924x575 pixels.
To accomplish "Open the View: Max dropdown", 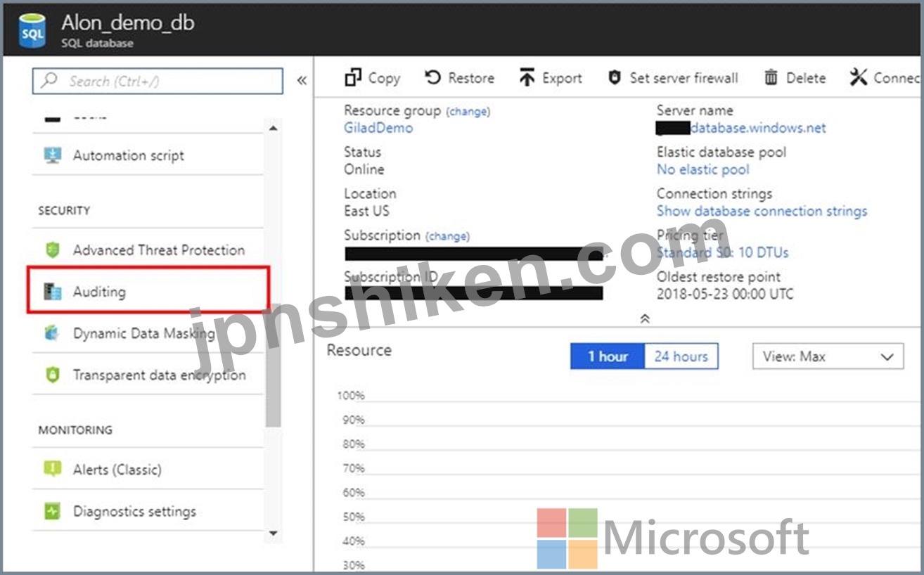I will coord(828,356).
